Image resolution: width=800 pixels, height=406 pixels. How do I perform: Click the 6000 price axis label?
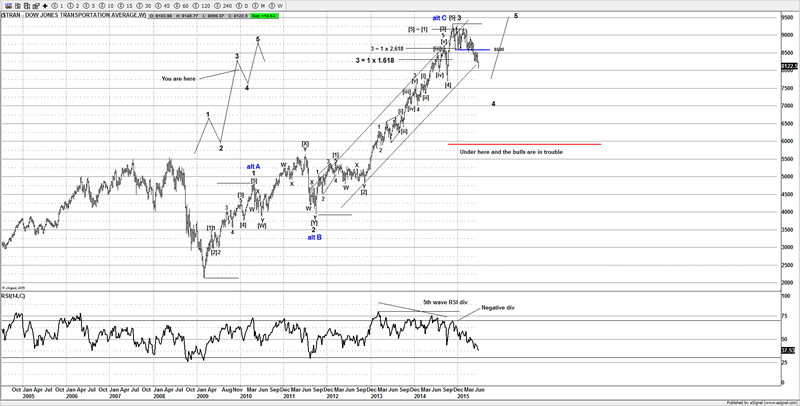[x=786, y=141]
